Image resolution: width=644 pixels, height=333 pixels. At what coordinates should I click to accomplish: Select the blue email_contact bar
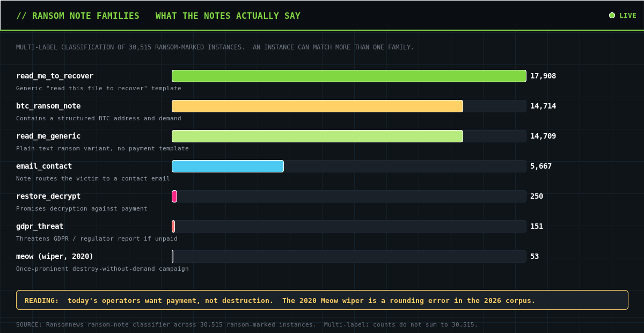click(x=228, y=166)
